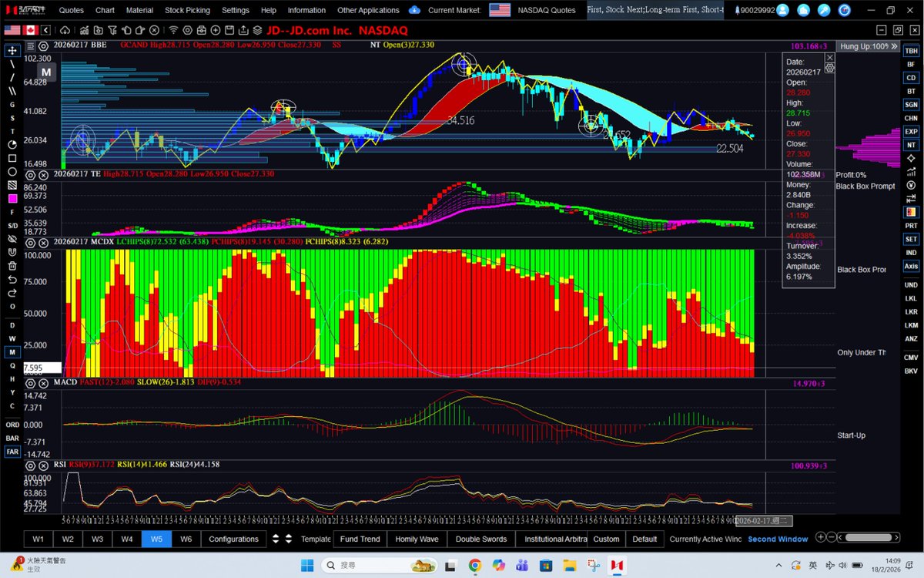The height and width of the screenshot is (578, 924).
Task: Click the Configurations button
Action: (x=233, y=539)
